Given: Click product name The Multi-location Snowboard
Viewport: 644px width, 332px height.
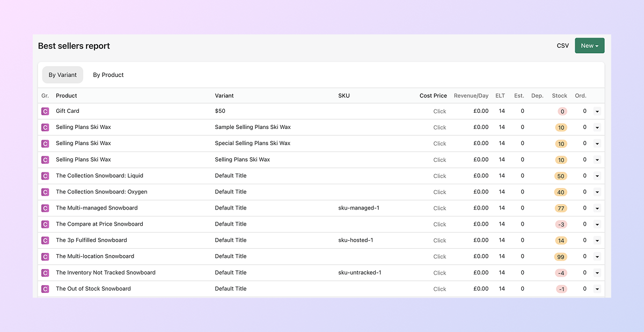Looking at the screenshot, I should coord(95,256).
